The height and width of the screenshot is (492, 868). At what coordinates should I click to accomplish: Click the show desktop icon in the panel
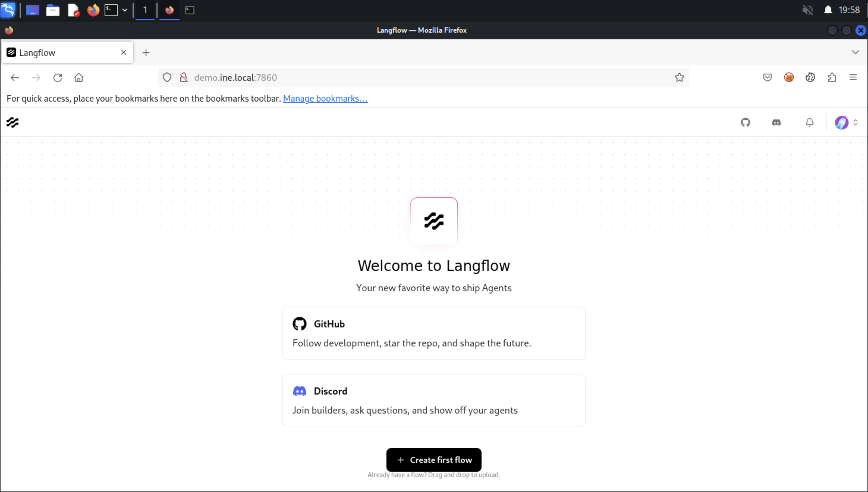32,10
